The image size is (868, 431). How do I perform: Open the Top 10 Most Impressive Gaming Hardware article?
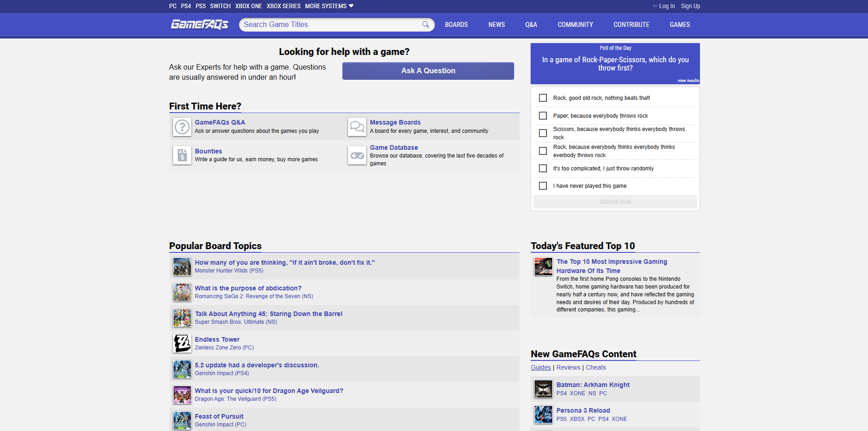tap(612, 266)
